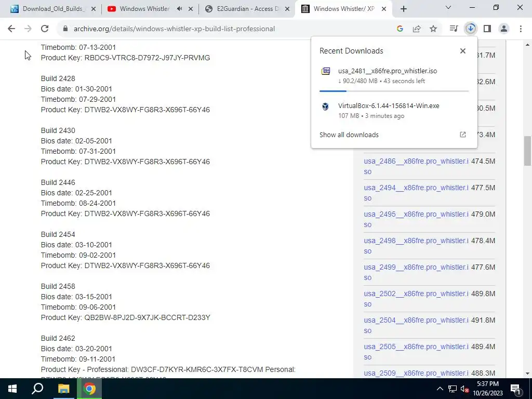This screenshot has height=399, width=532.
Task: Open File Explorer from taskbar
Action: (x=63, y=389)
